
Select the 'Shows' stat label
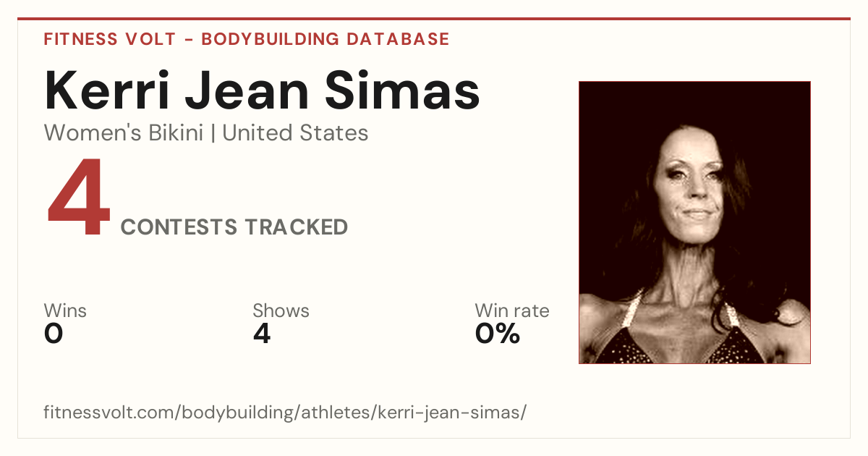[x=281, y=311]
